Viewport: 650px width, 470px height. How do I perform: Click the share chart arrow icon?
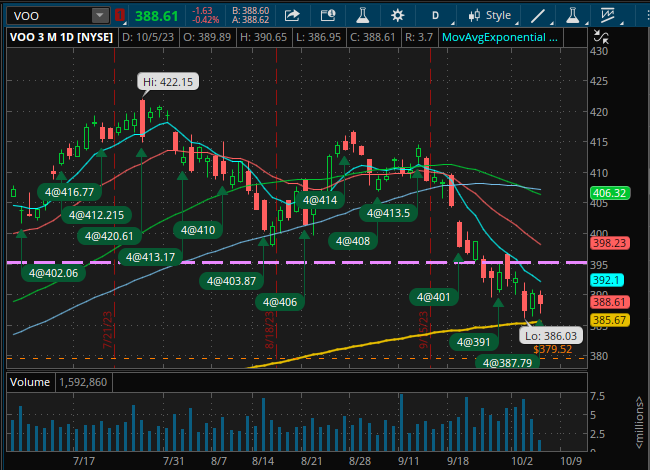point(292,16)
